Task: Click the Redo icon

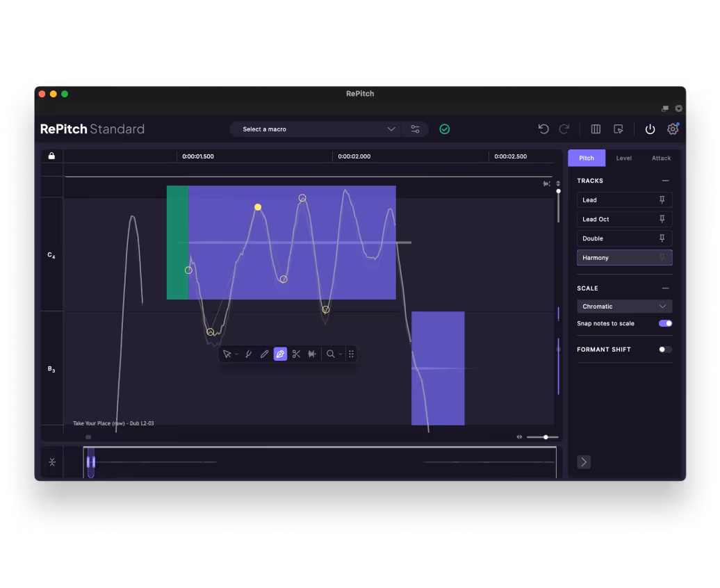Action: [564, 129]
